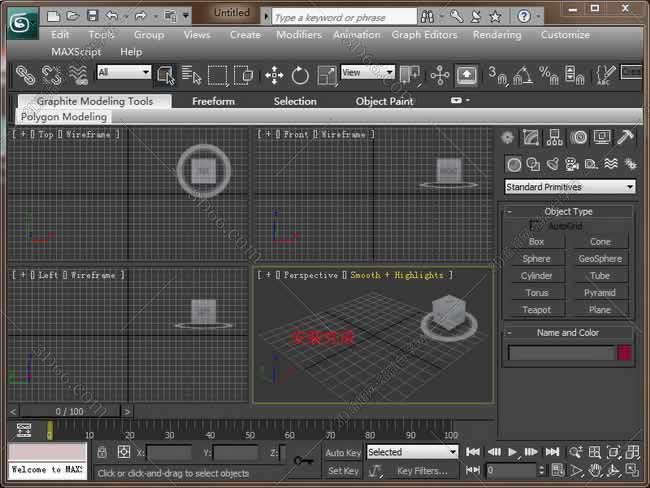650x488 pixels.
Task: Open the Selected key target dropdown
Action: coord(412,452)
